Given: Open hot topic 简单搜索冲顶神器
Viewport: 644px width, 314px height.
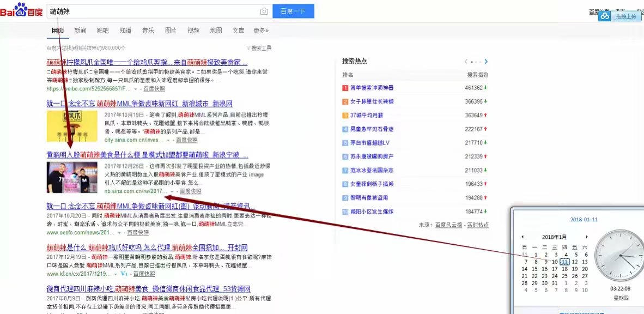Looking at the screenshot, I should pyautogui.click(x=372, y=88).
